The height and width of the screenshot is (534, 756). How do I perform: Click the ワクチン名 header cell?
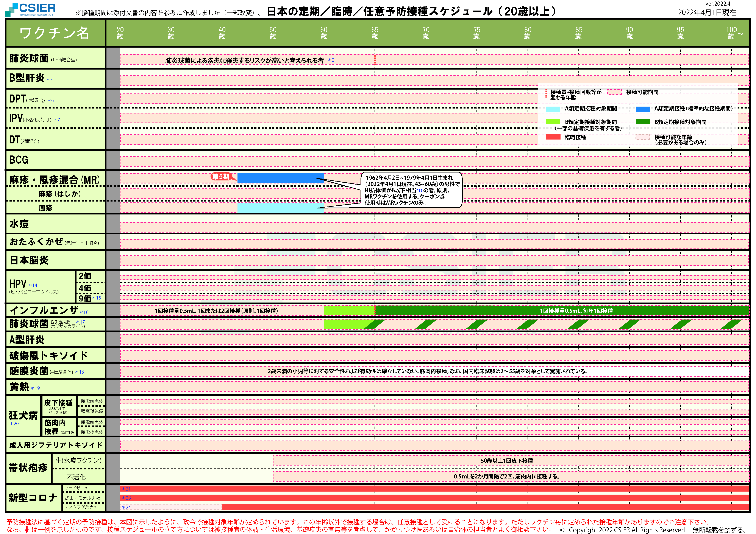point(55,33)
